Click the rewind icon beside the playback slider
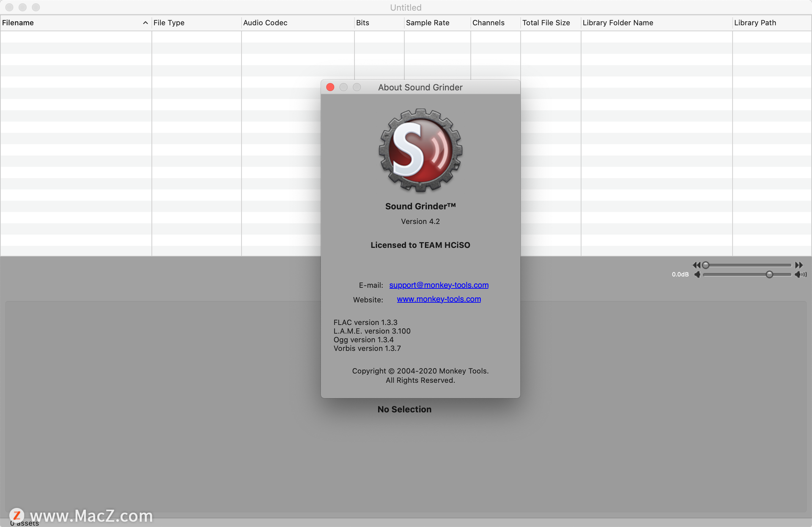Viewport: 812px width, 527px height. point(696,265)
